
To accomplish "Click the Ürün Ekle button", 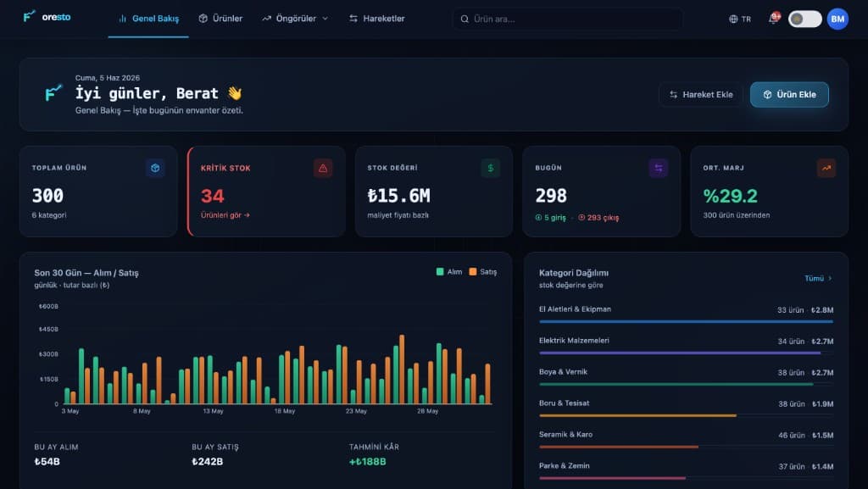I will click(789, 95).
